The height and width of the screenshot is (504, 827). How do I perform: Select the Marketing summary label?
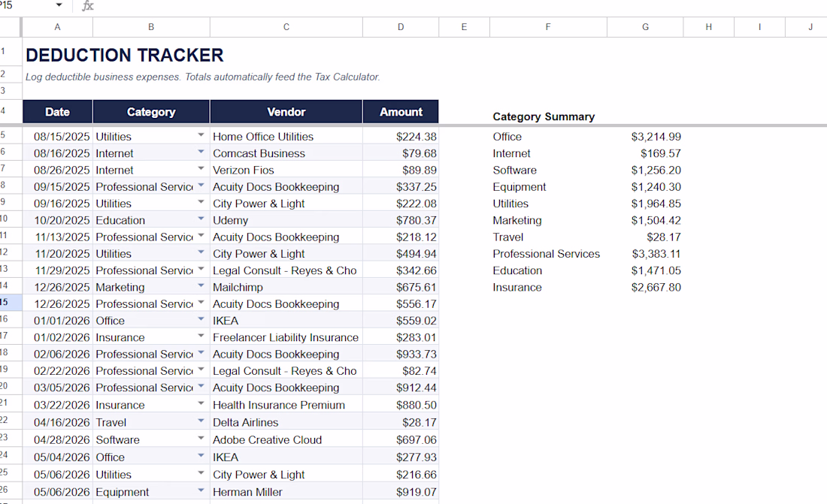click(517, 220)
